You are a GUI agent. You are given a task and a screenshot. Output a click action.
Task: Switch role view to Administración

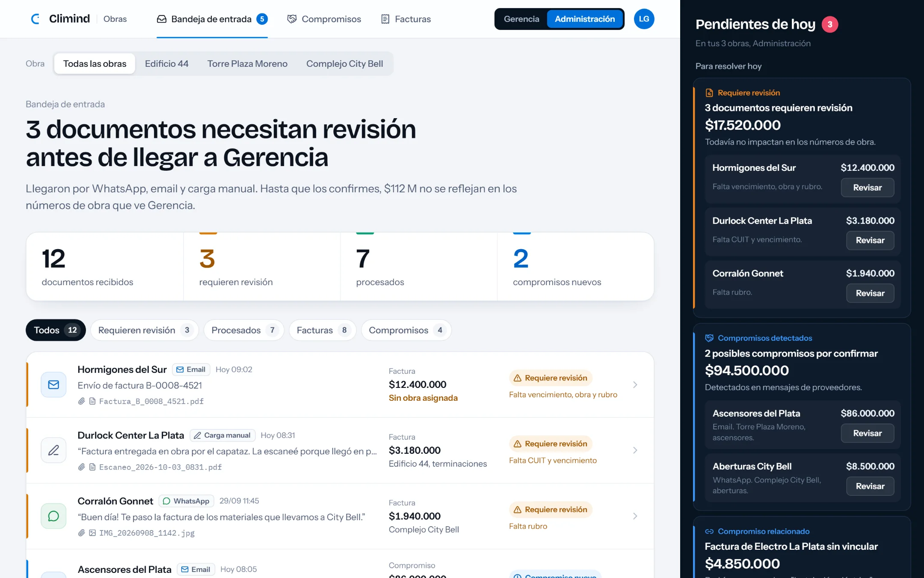(x=584, y=19)
